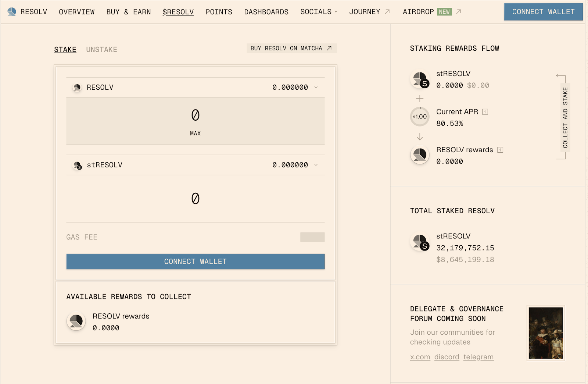Open the x.com link
Screen dimensions: 588x384
(420, 357)
